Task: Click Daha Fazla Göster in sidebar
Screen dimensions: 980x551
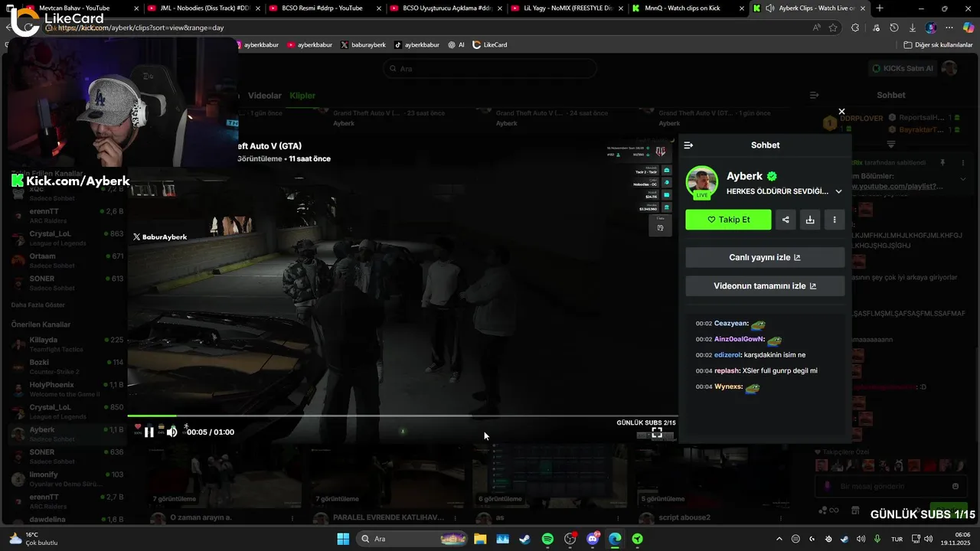Action: tap(38, 305)
